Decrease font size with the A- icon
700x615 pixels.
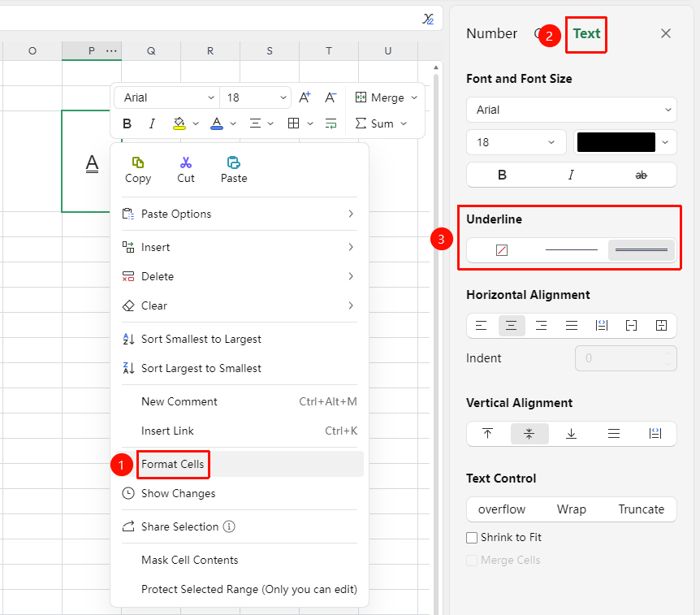(331, 97)
